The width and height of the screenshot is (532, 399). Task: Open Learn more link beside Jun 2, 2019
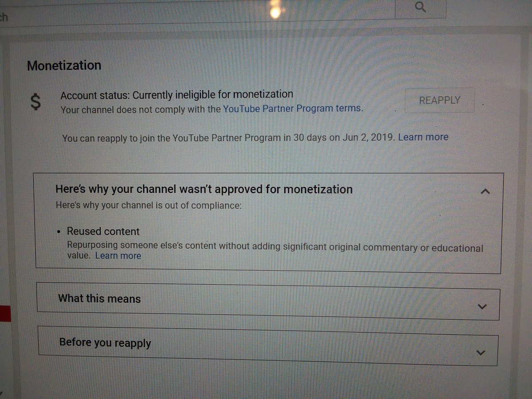(423, 137)
